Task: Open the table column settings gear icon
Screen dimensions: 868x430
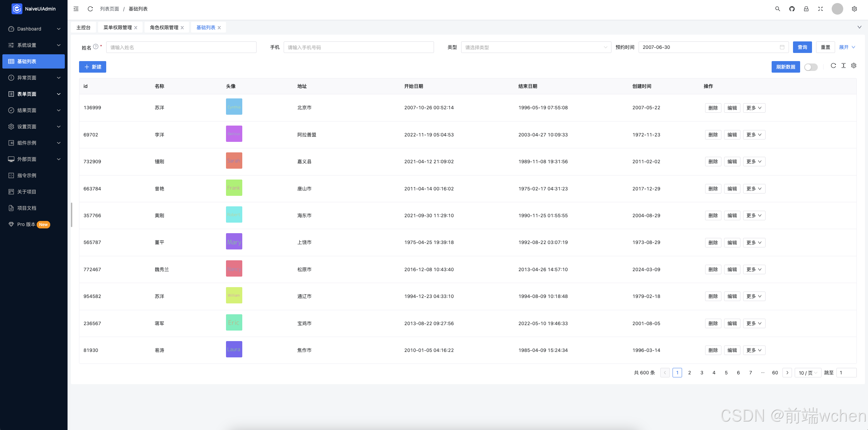Action: point(854,66)
